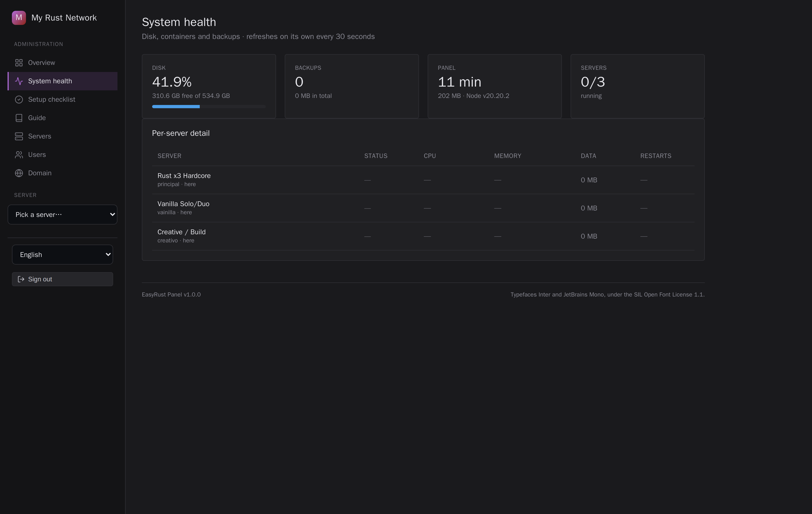Click the Vanilla Solo/Duo server name

tap(184, 204)
